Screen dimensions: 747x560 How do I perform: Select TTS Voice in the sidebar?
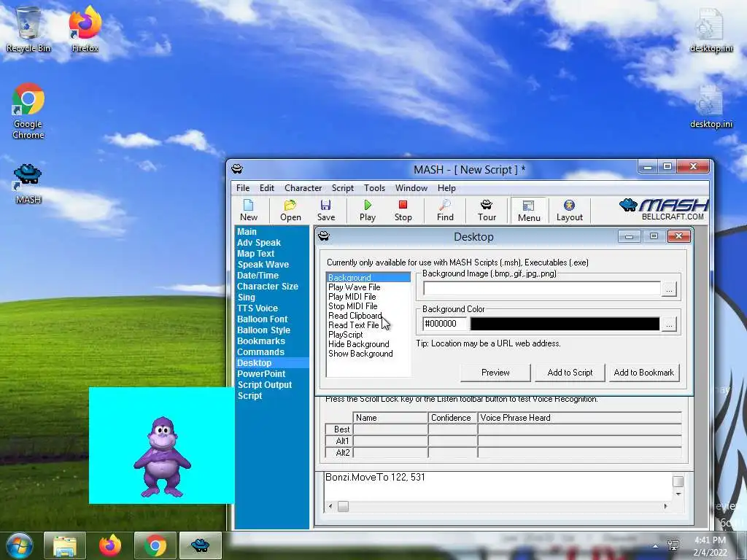point(258,308)
